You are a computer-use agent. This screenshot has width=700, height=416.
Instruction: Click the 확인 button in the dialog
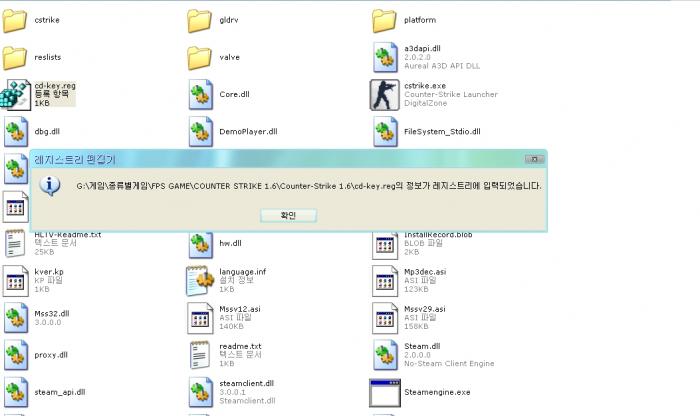coord(288,216)
